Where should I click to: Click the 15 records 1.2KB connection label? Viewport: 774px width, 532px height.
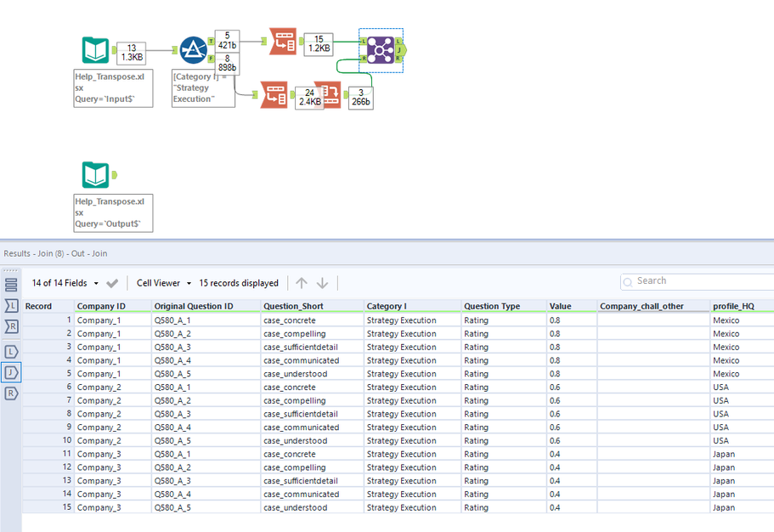coord(319,43)
